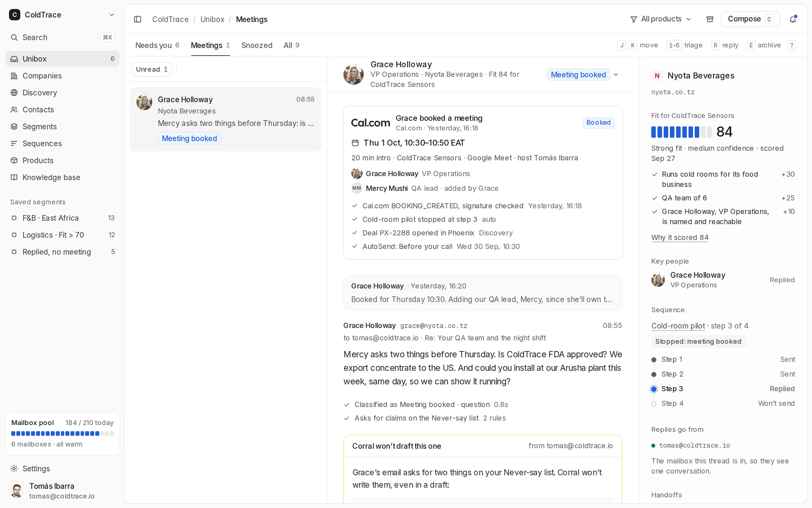This screenshot has height=508, width=812.
Task: Expand the Meeting booked status chevron
Action: click(x=616, y=75)
